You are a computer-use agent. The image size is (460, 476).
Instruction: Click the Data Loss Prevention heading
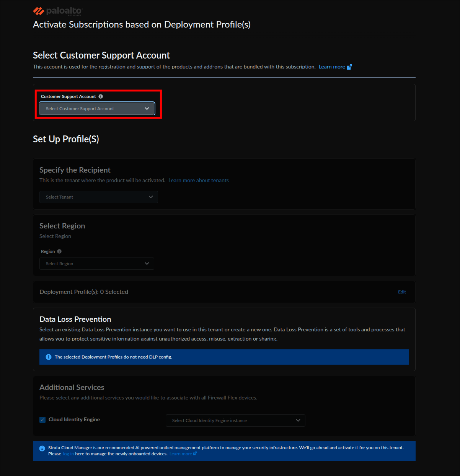tap(75, 319)
